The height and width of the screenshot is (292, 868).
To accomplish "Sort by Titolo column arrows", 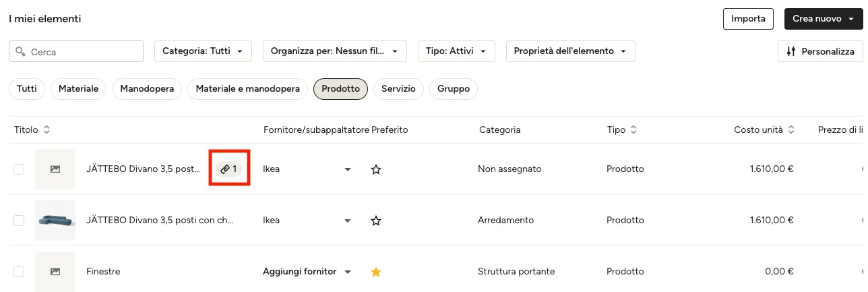I will pos(46,129).
